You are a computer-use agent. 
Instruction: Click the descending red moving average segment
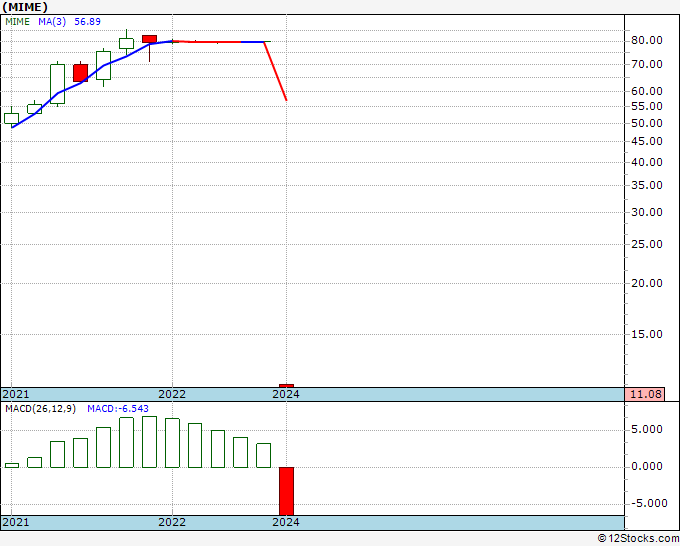(275, 71)
